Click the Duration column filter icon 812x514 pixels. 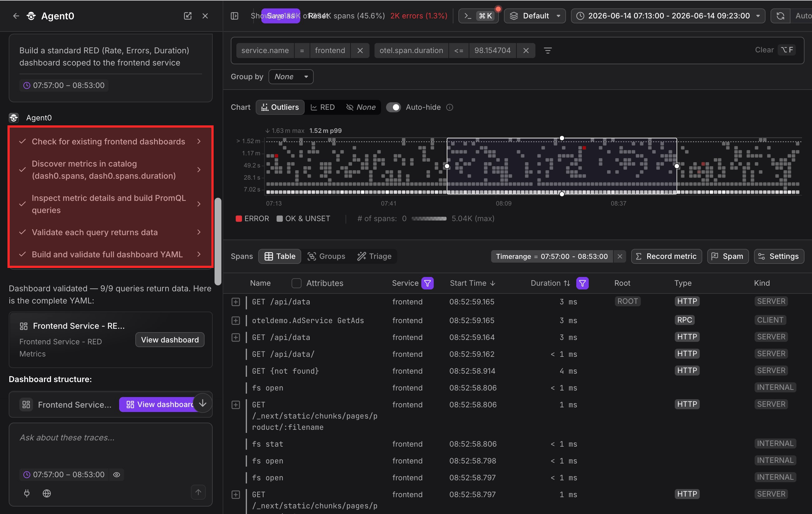click(582, 283)
